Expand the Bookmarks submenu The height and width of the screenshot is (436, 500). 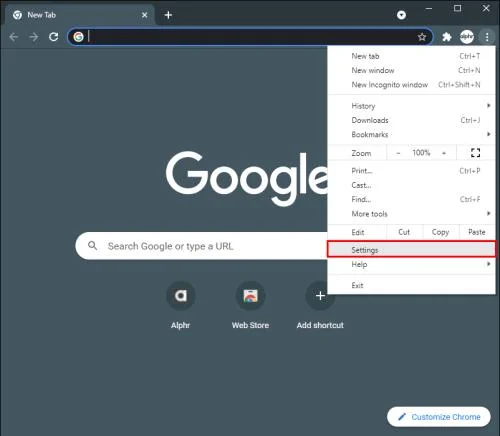click(411, 134)
